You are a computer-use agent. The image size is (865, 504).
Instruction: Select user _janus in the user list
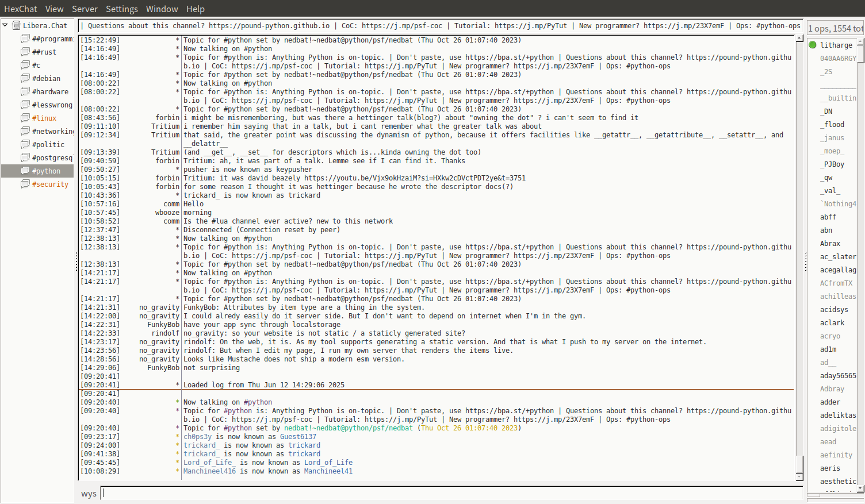pos(832,138)
